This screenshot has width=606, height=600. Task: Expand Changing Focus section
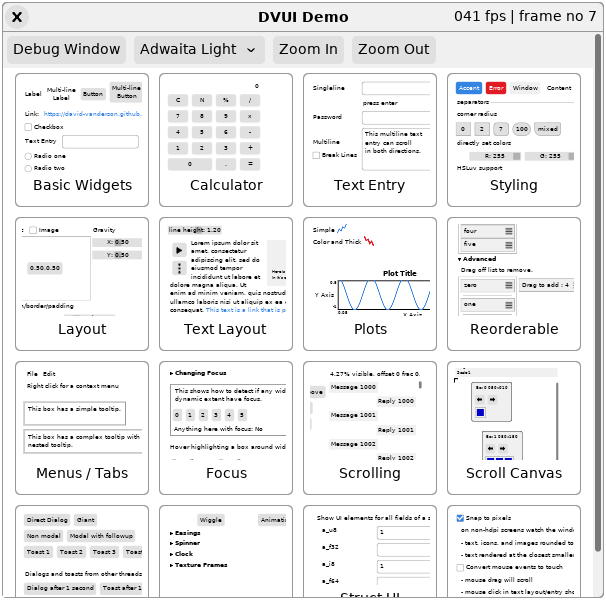(x=198, y=373)
